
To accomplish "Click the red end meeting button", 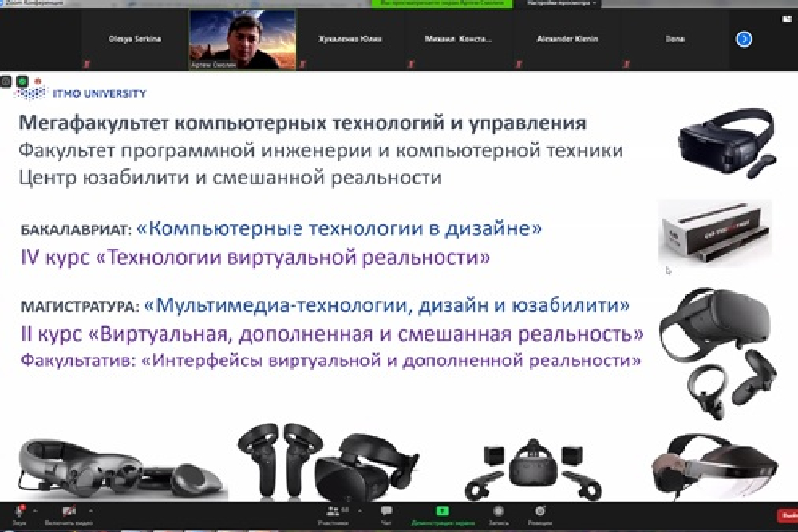I will point(787,515).
